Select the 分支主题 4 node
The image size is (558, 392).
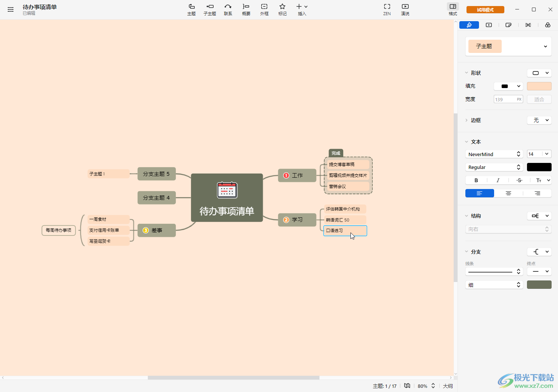click(x=157, y=198)
